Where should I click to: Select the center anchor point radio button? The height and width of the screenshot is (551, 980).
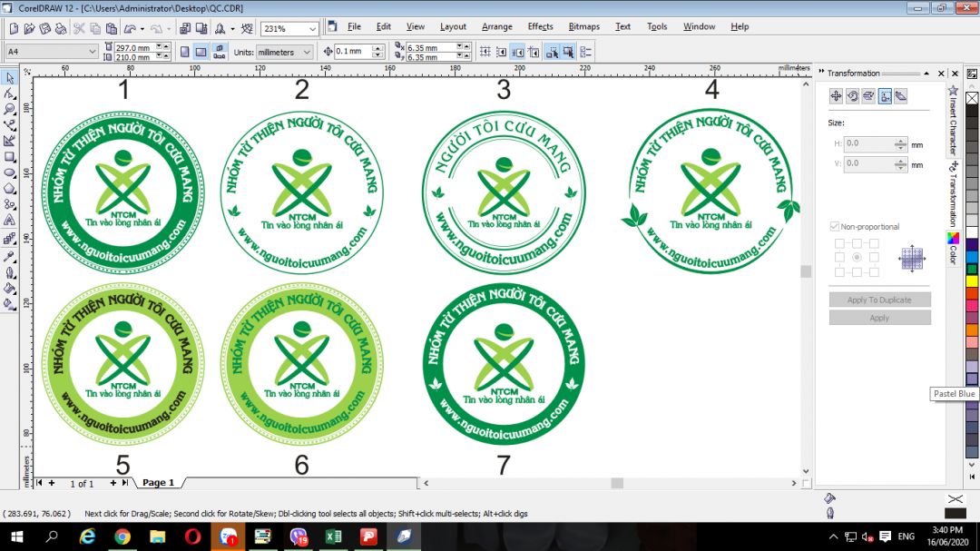[857, 258]
